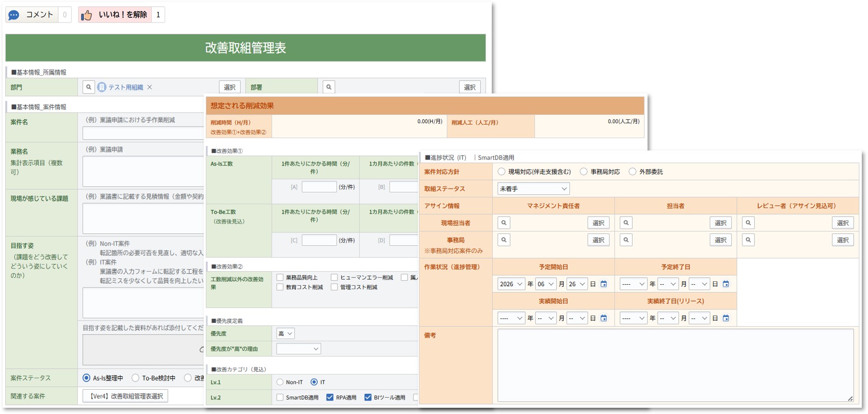Open calendar picker for 実績開始日

click(604, 318)
